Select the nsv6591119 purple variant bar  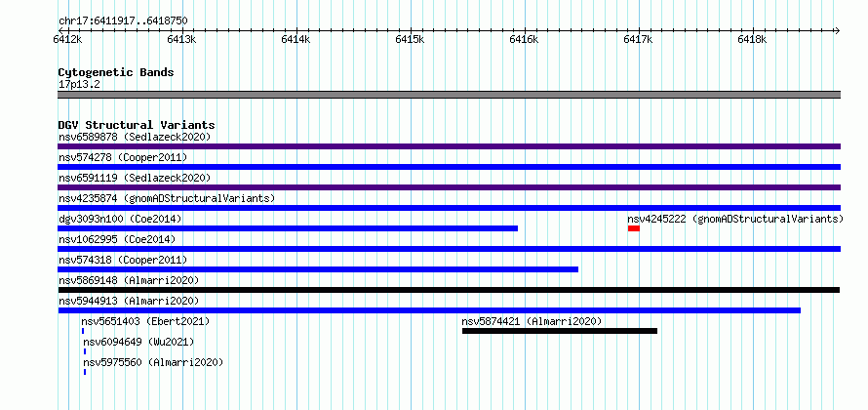point(449,187)
